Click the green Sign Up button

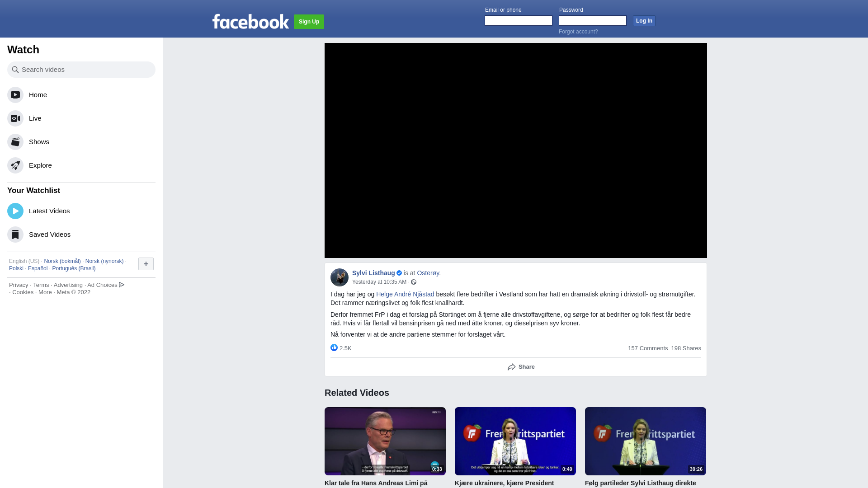[x=309, y=22]
